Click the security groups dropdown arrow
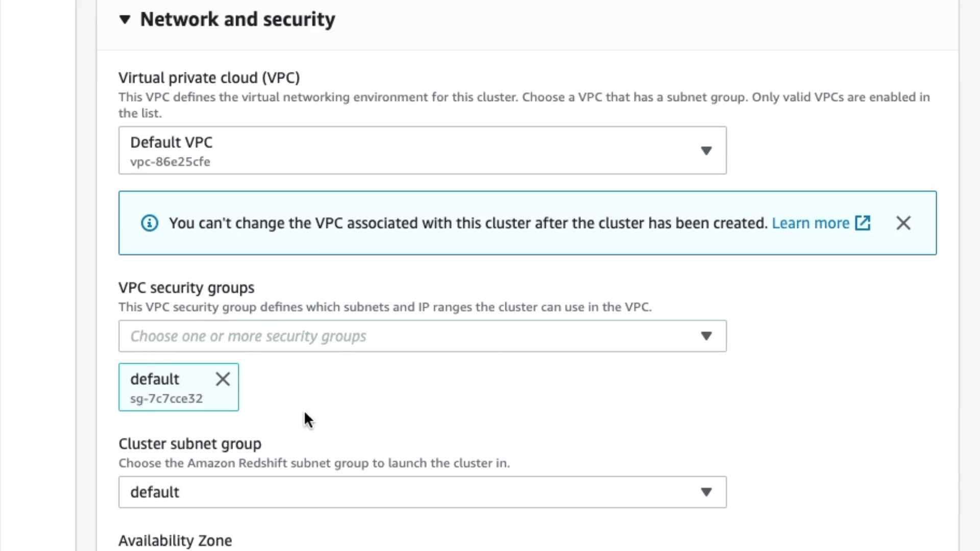 coord(706,336)
